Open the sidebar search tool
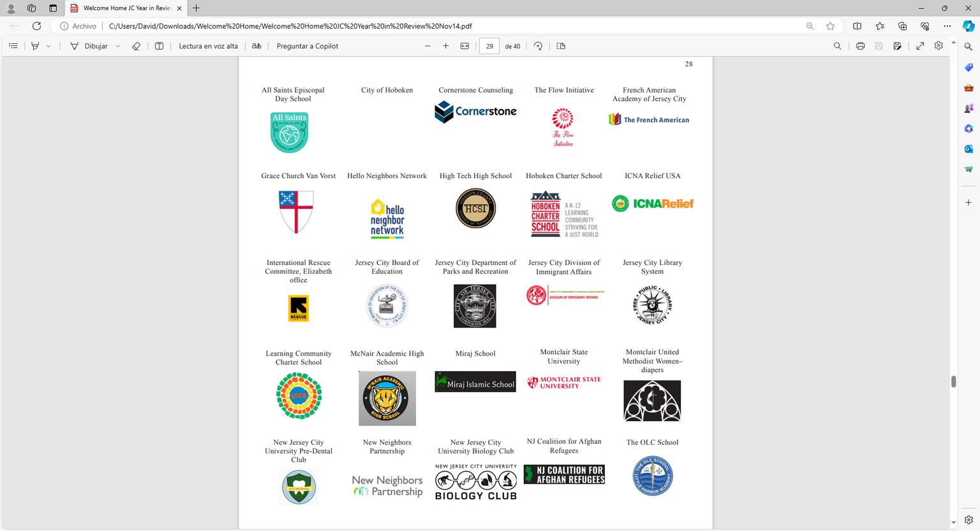 969,47
